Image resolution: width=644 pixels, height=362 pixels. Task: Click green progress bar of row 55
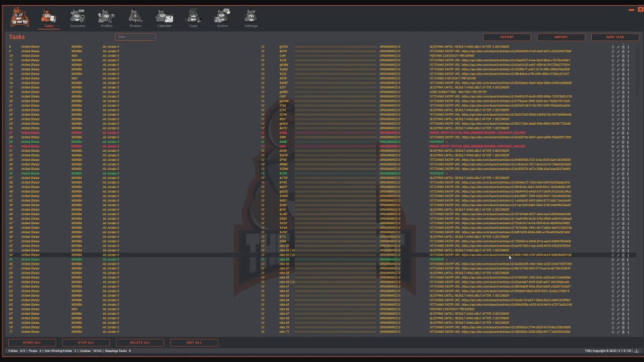[x=336, y=259]
